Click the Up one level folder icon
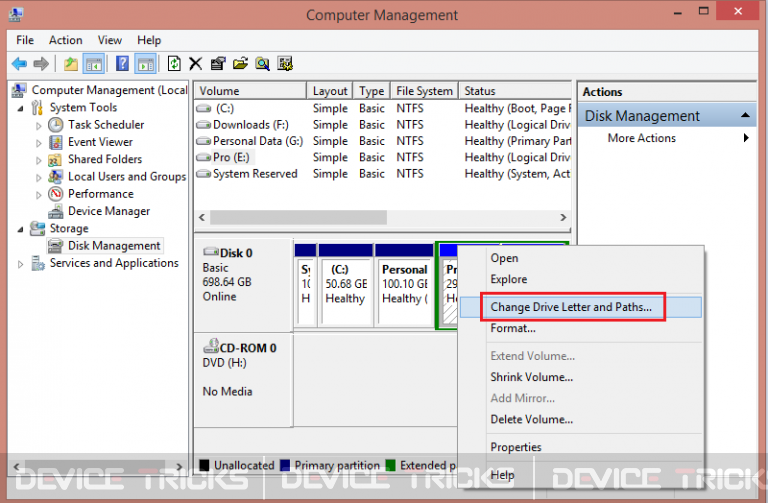The width and height of the screenshot is (768, 503). pos(71,64)
